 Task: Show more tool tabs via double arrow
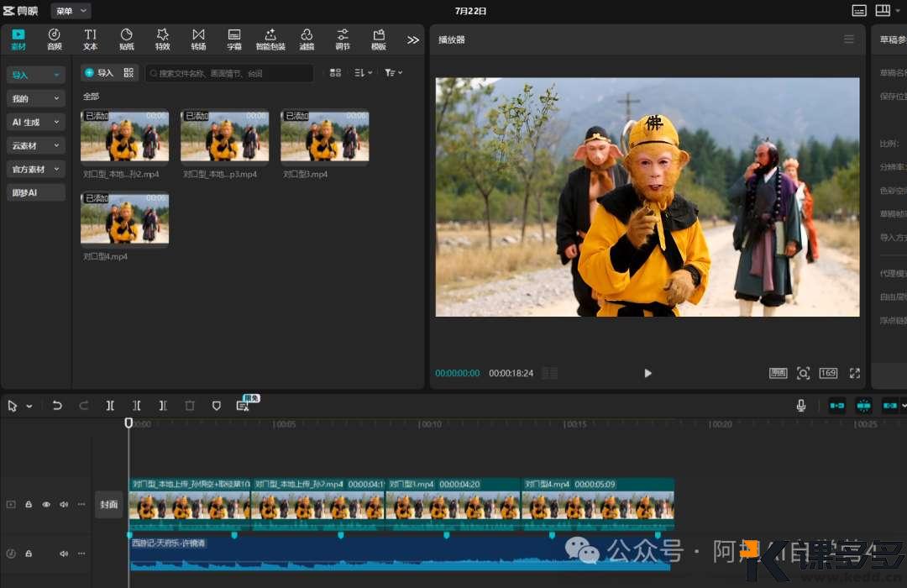pyautogui.click(x=412, y=40)
